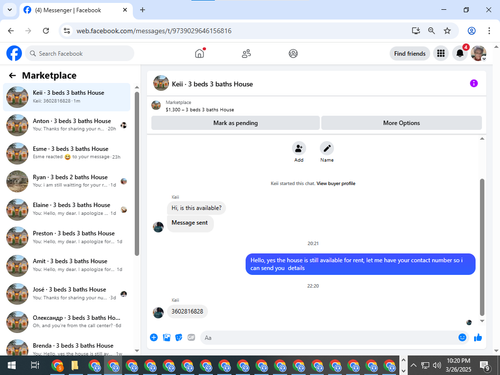Show hidden system tray icons
The height and width of the screenshot is (375, 500).
pyautogui.click(x=413, y=365)
